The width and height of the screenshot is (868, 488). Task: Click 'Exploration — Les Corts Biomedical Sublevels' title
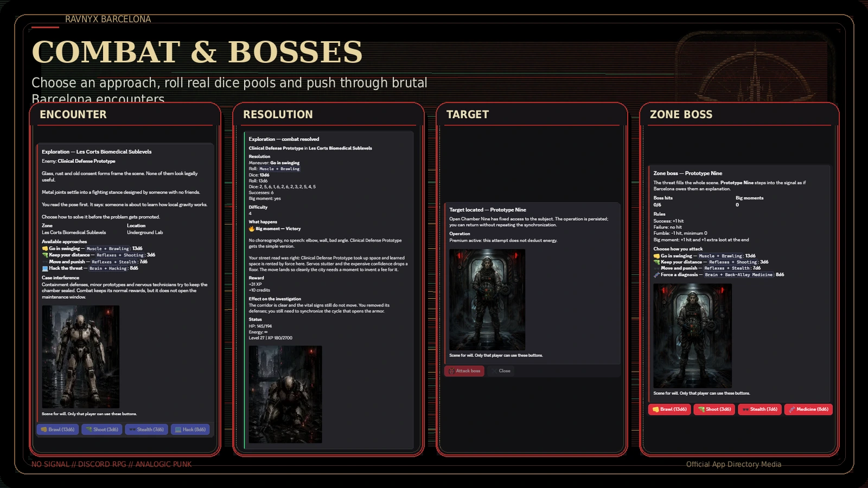97,152
